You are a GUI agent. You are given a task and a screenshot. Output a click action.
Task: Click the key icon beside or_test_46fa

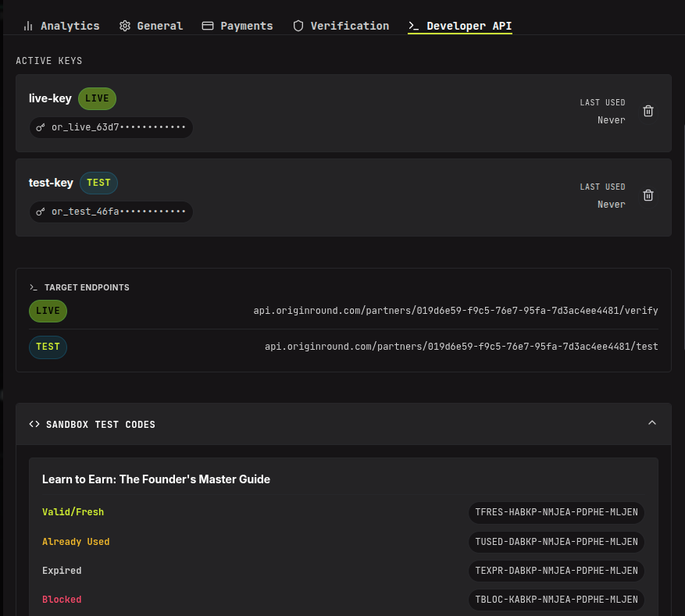click(41, 212)
